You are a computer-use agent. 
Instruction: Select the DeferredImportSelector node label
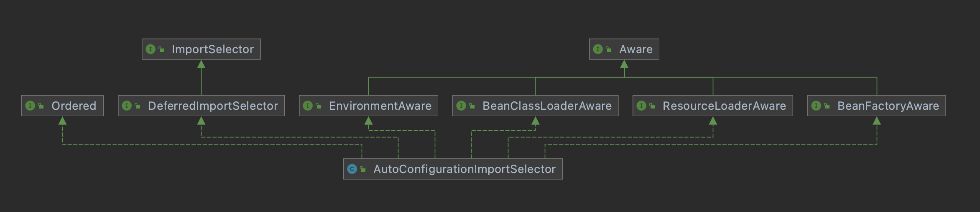pos(213,106)
